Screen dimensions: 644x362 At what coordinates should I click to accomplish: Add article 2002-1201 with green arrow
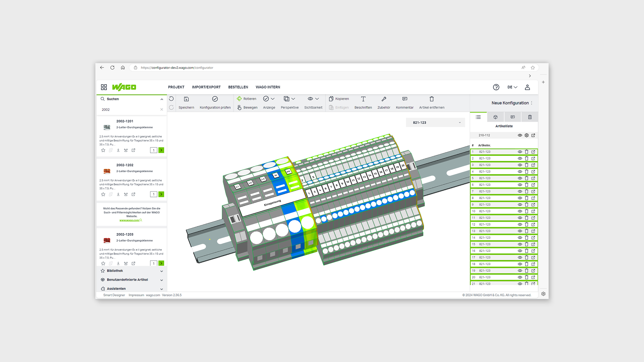tap(161, 150)
